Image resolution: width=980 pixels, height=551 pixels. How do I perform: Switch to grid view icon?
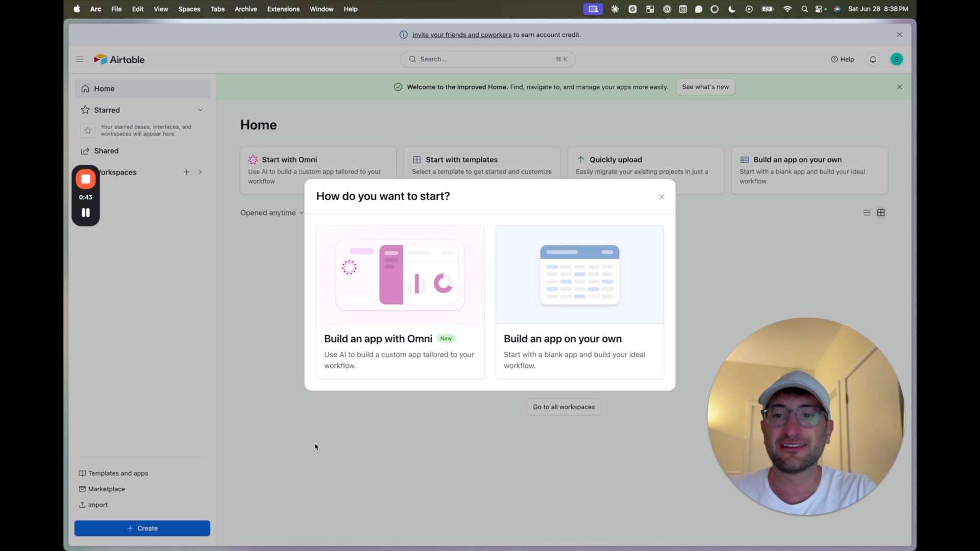click(x=881, y=213)
